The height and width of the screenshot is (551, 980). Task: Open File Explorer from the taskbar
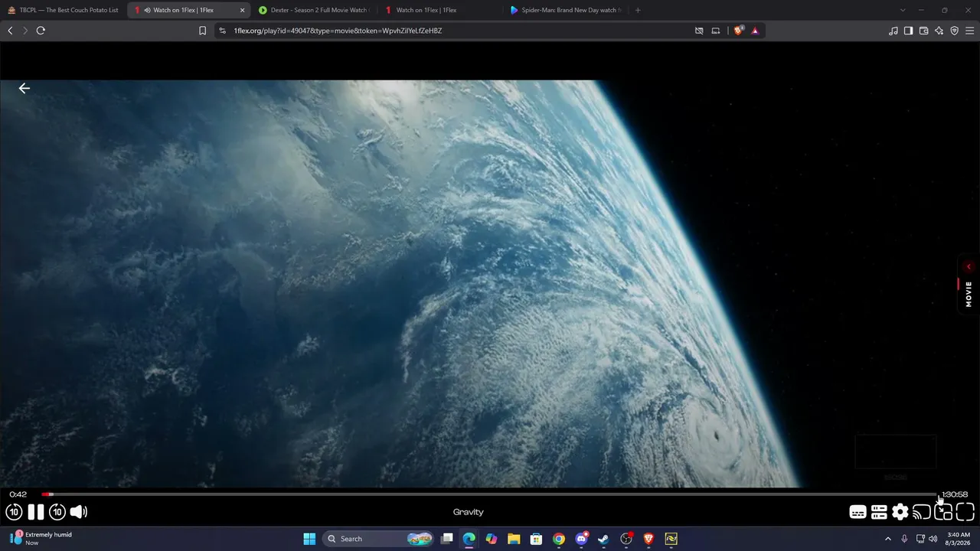[x=514, y=539]
